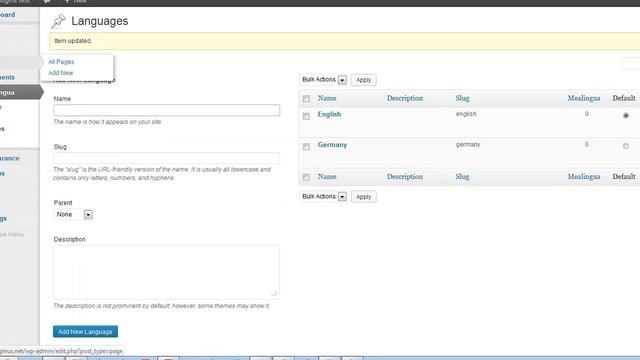Open All Pages from the flyout menu
The image size is (640, 360).
pos(61,62)
